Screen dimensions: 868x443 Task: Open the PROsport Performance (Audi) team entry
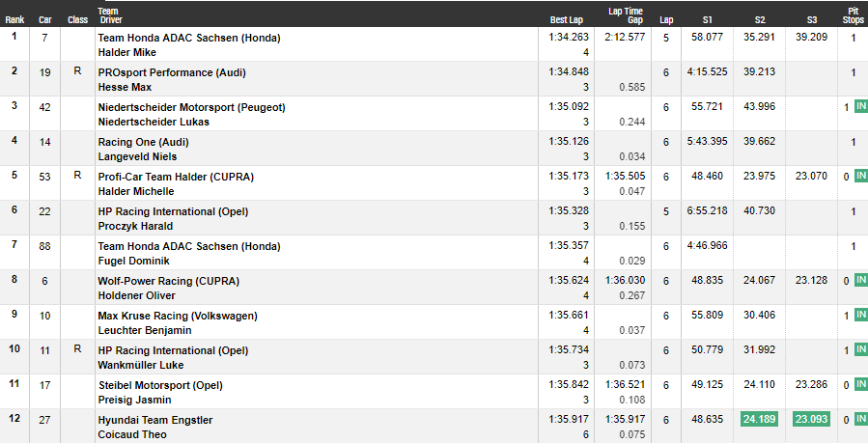coord(172,72)
